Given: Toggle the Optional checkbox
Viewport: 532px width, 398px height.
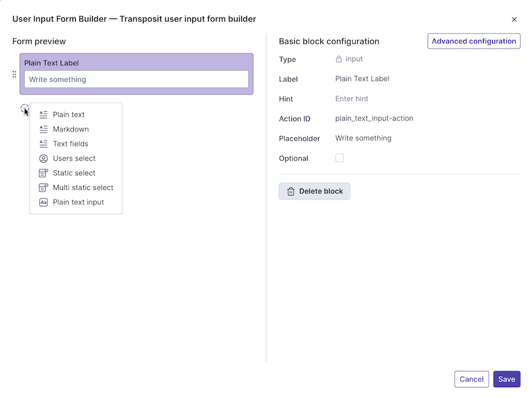Looking at the screenshot, I should (339, 158).
